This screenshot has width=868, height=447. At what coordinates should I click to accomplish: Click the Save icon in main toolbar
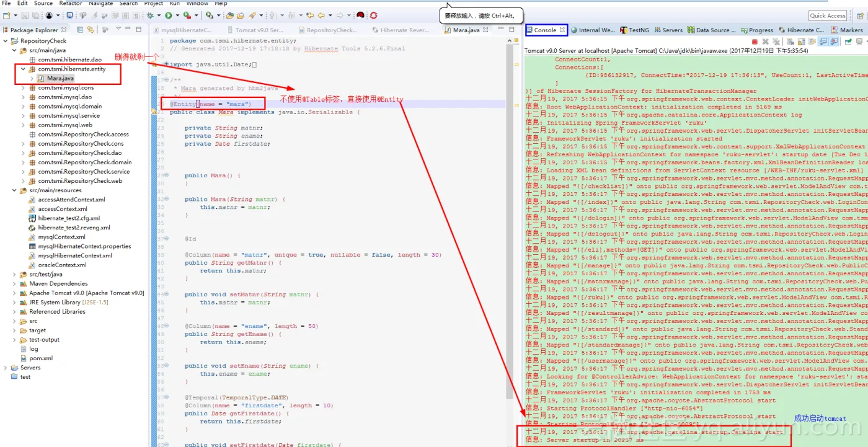click(24, 15)
